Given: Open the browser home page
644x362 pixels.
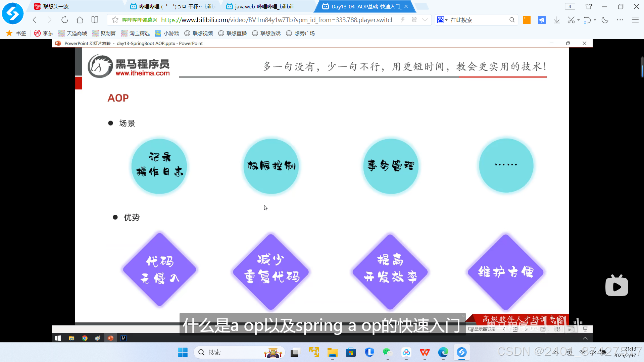Looking at the screenshot, I should click(80, 20).
